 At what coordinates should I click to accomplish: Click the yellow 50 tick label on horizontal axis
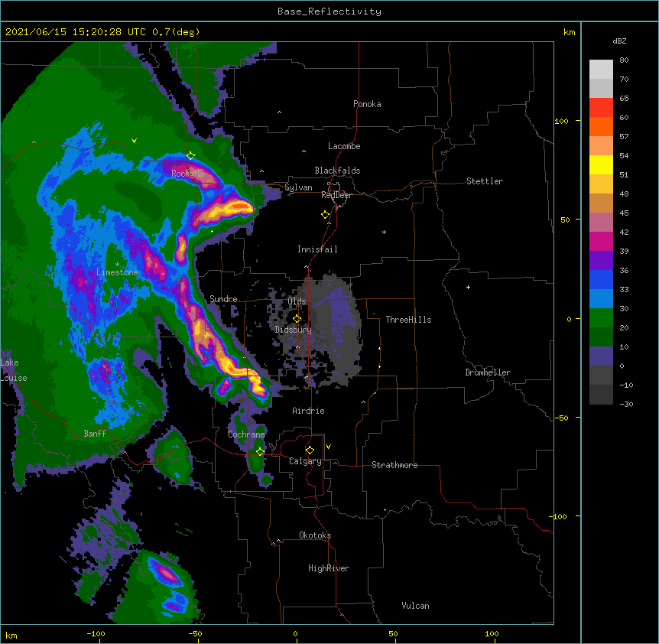393,633
